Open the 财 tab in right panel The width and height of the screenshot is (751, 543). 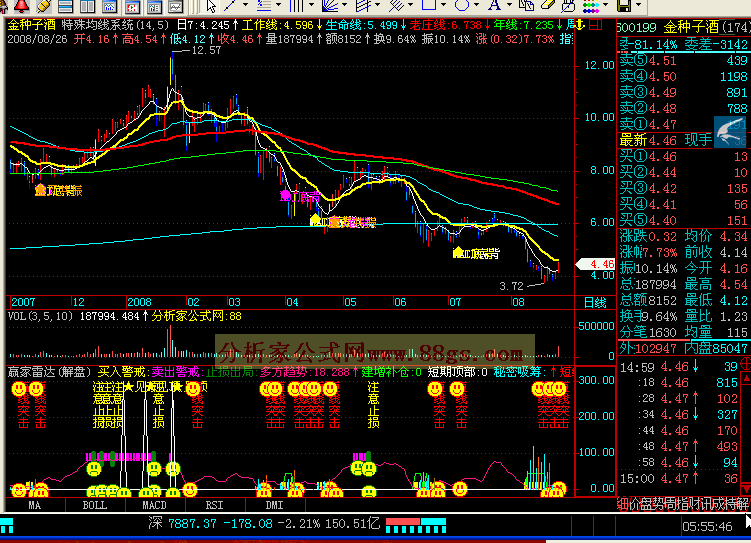point(692,504)
